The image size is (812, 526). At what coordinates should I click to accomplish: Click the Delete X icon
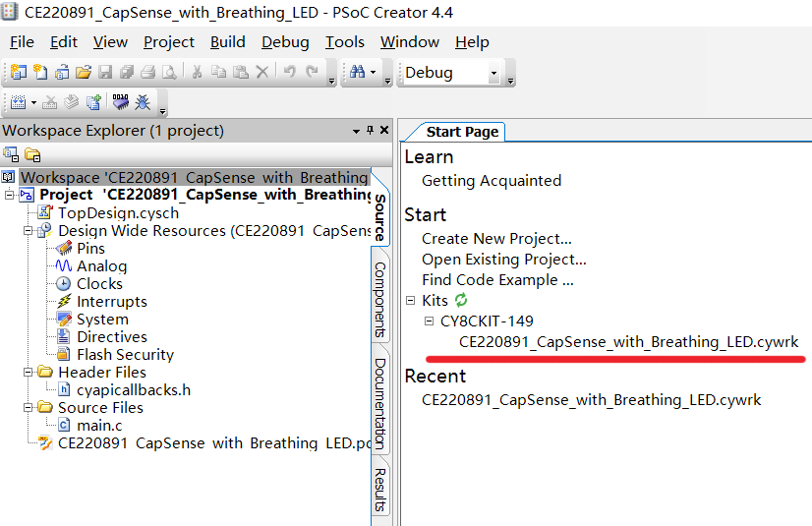(x=262, y=72)
